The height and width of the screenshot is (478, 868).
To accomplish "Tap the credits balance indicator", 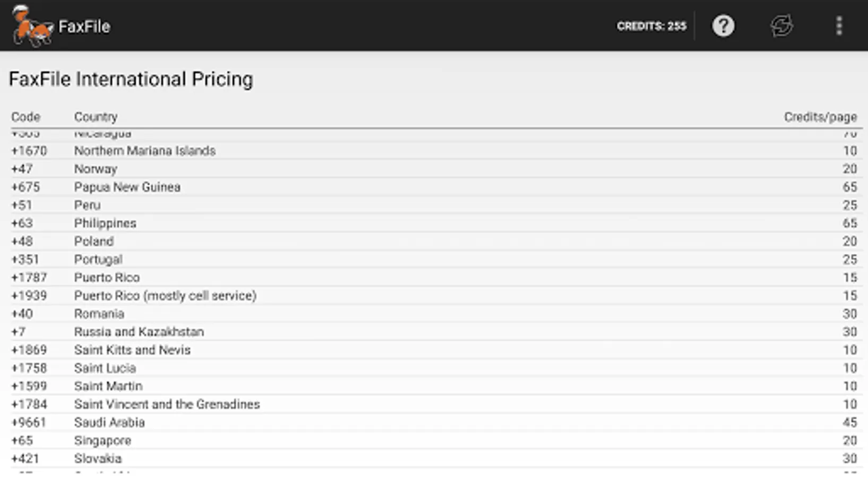I will point(651,26).
